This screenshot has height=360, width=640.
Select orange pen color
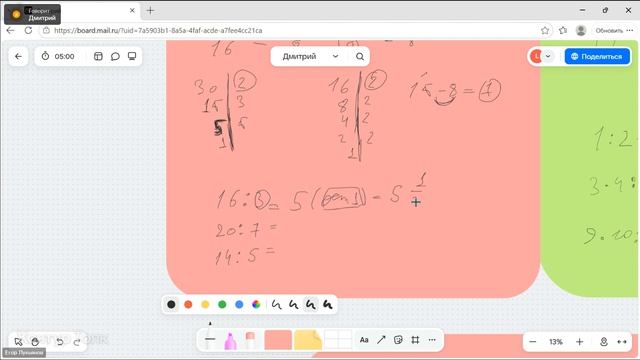[188, 304]
